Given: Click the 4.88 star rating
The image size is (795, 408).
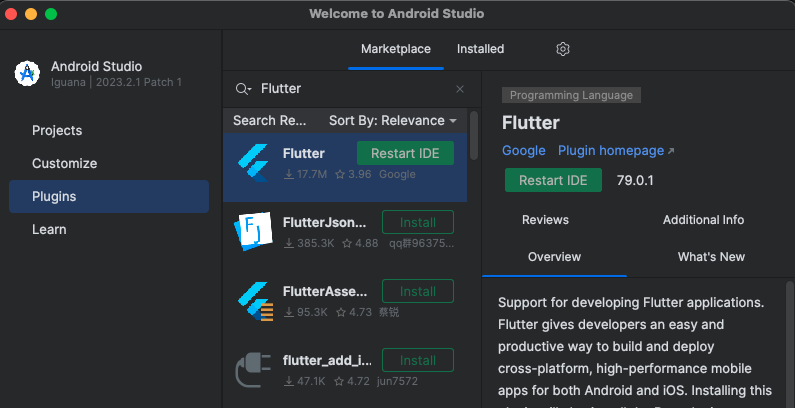Looking at the screenshot, I should tap(360, 243).
